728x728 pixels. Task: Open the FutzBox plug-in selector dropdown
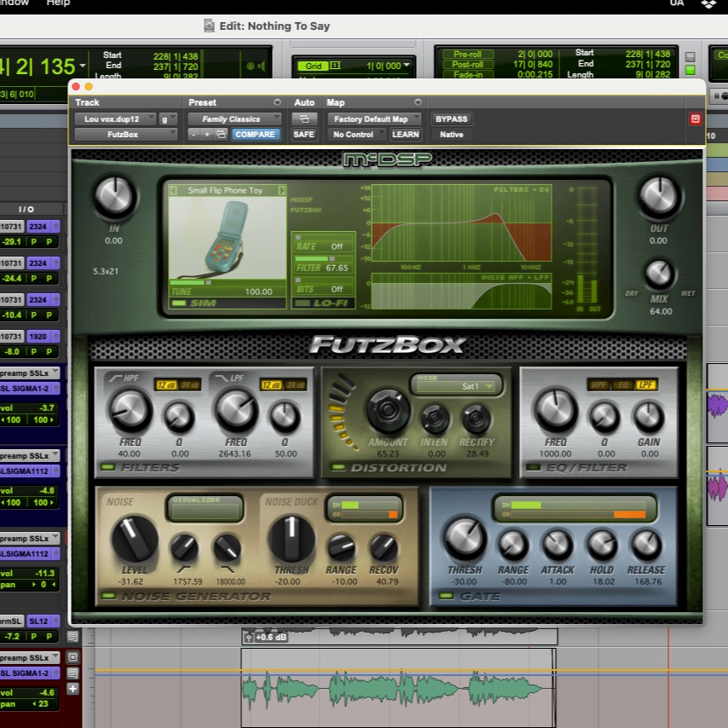pyautogui.click(x=126, y=134)
